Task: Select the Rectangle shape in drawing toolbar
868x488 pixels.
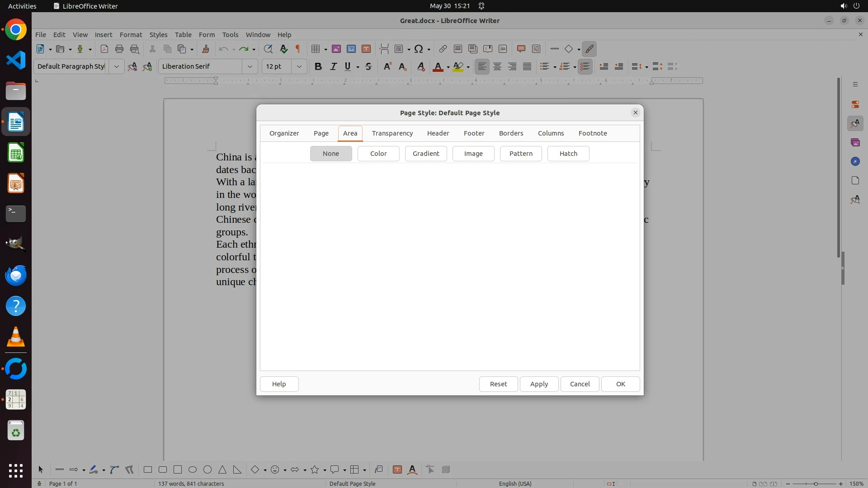Action: click(147, 469)
